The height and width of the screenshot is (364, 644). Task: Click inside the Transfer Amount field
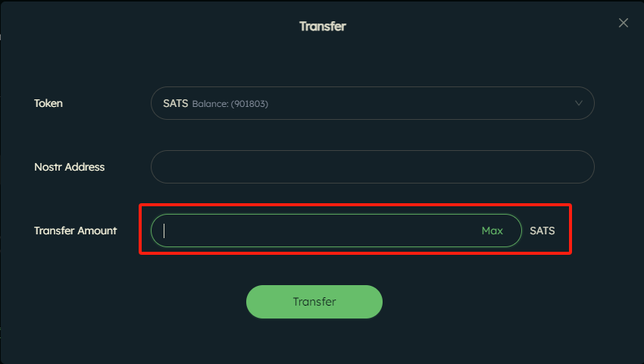coord(336,231)
